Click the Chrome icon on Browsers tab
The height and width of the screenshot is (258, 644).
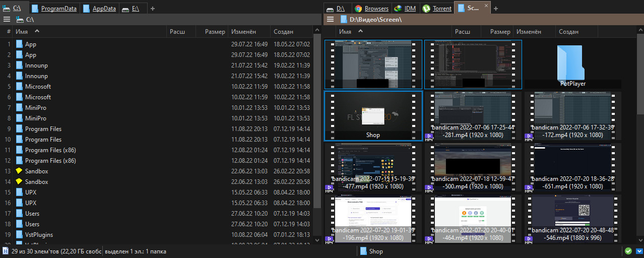[x=358, y=8]
